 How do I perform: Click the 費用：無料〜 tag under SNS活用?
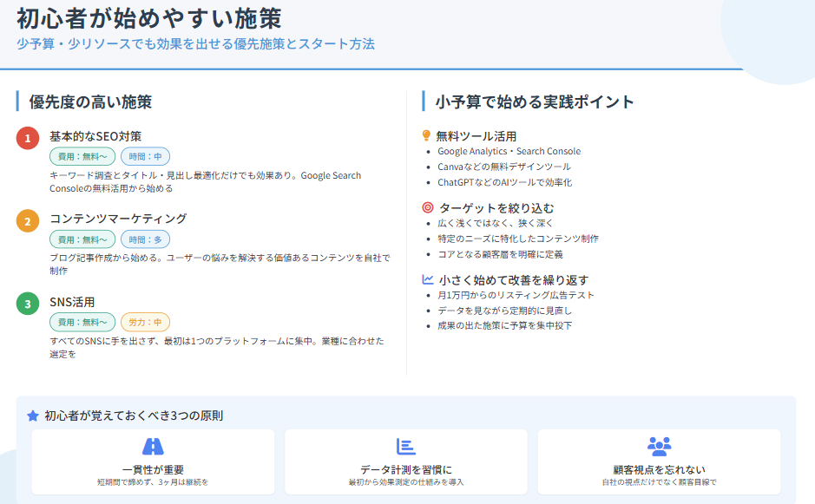(x=82, y=322)
